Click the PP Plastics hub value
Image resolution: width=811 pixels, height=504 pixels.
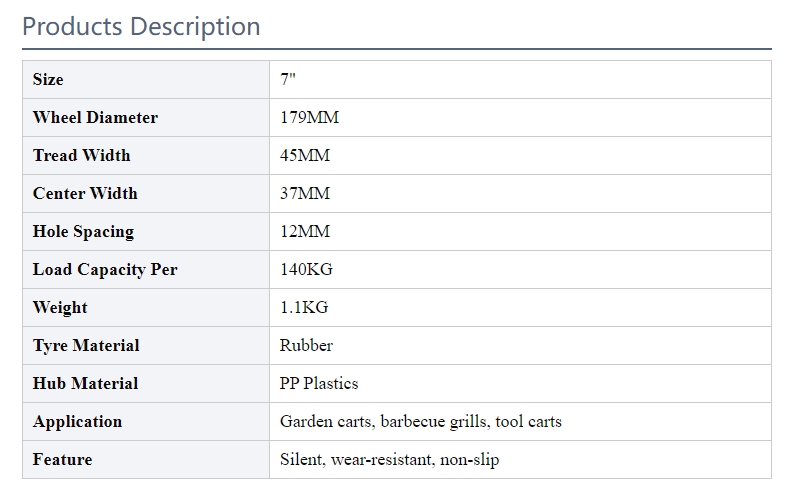click(319, 383)
